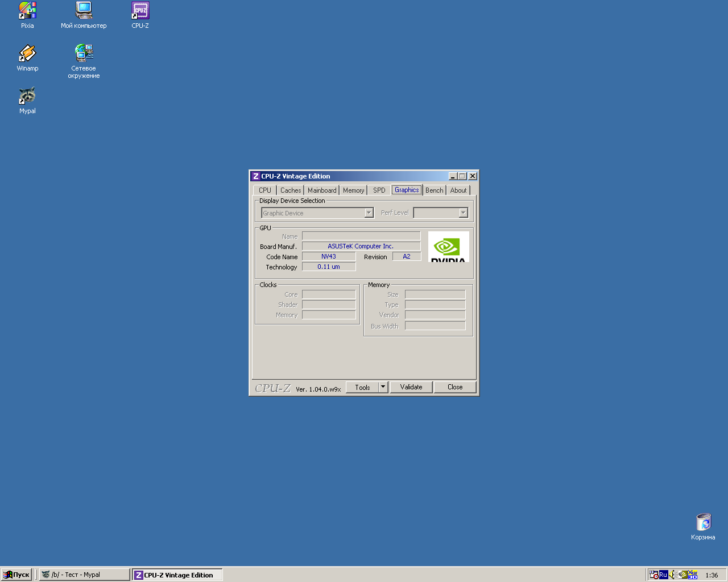Viewport: 728px width, 582px height.
Task: Open the Корзина recycle bin icon
Action: pyautogui.click(x=703, y=526)
